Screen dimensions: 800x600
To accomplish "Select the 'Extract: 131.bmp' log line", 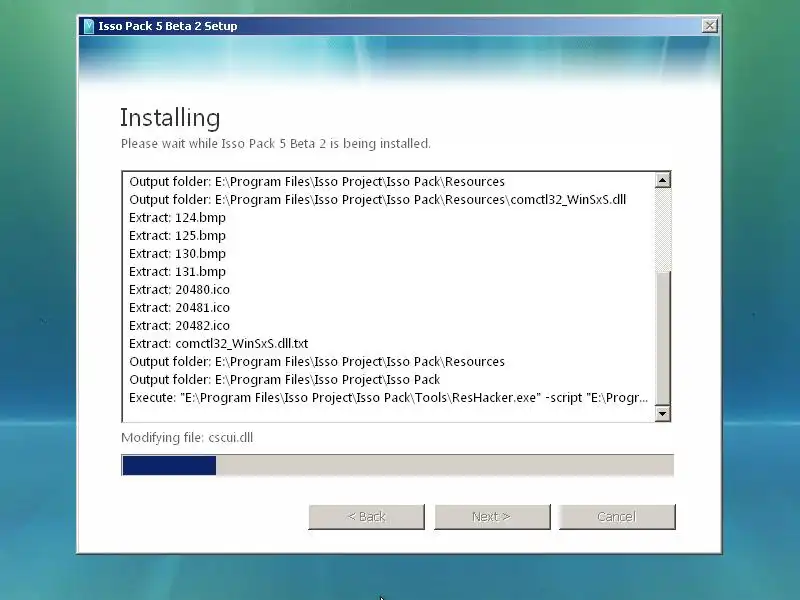I will coord(177,271).
